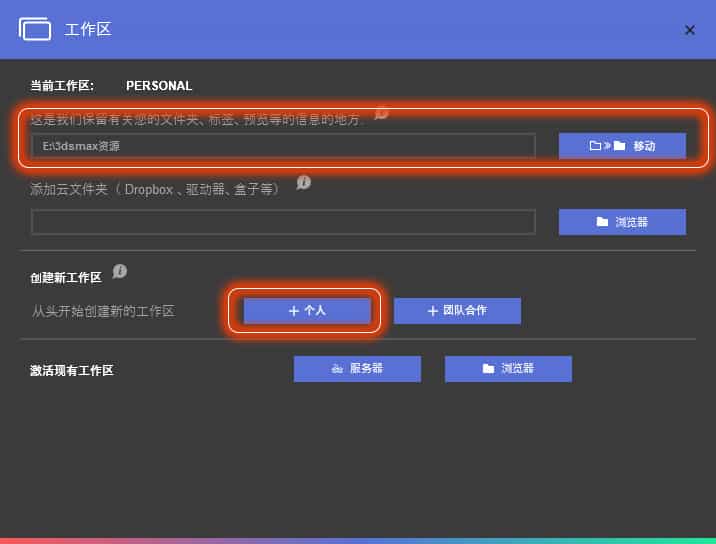Click the PERSONAL workspace name
Image resolution: width=716 pixels, height=544 pixels.
pos(159,86)
